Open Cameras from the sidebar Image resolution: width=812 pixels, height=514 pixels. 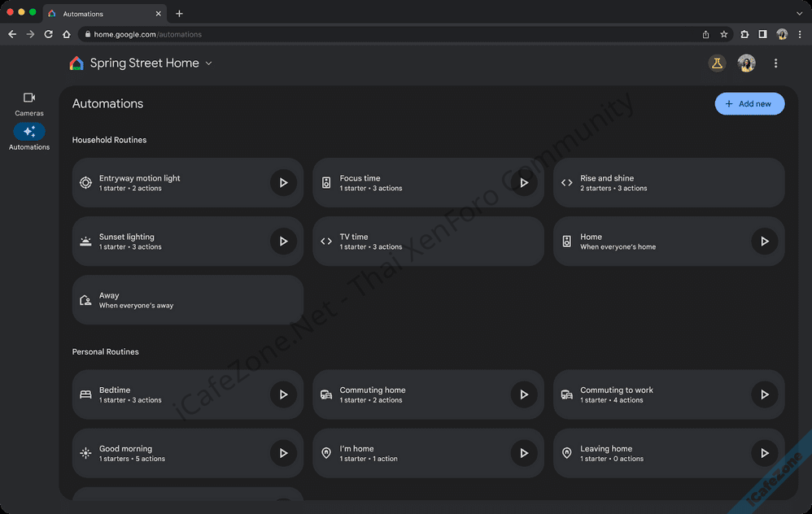[x=29, y=103]
